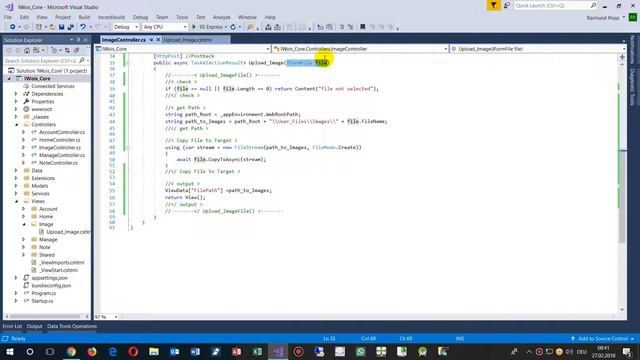Expand the wwwroot folder node
The height and width of the screenshot is (360, 640).
pyautogui.click(x=16, y=109)
